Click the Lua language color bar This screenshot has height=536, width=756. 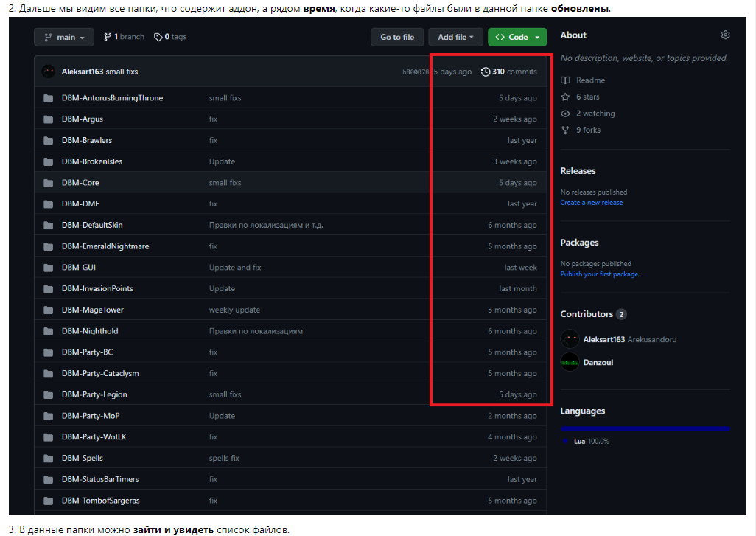[x=645, y=428]
